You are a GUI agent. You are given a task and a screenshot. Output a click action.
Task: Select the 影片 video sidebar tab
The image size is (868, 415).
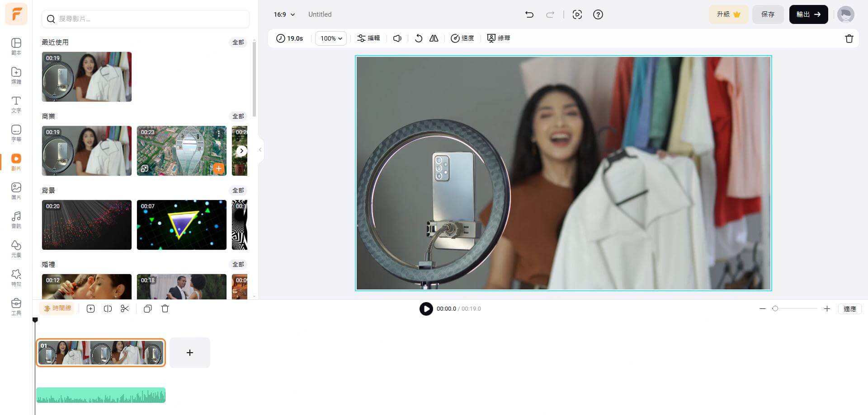click(x=16, y=162)
